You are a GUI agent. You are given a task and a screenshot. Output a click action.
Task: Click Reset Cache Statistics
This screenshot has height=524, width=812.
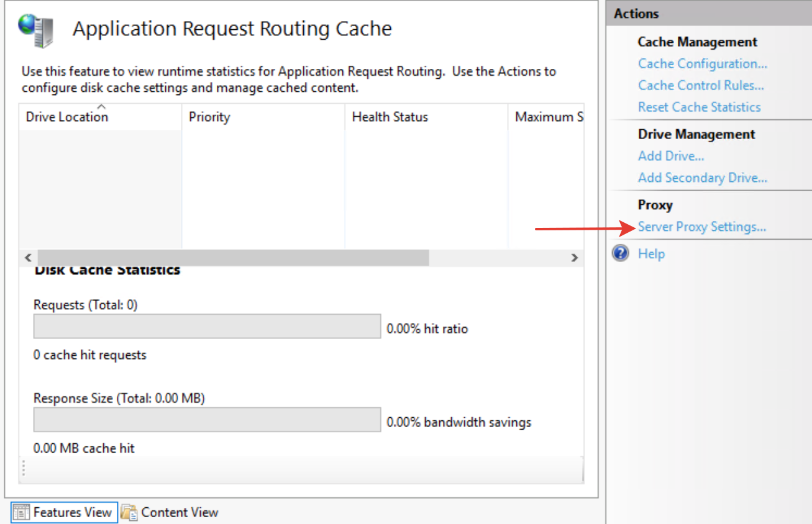click(x=699, y=107)
